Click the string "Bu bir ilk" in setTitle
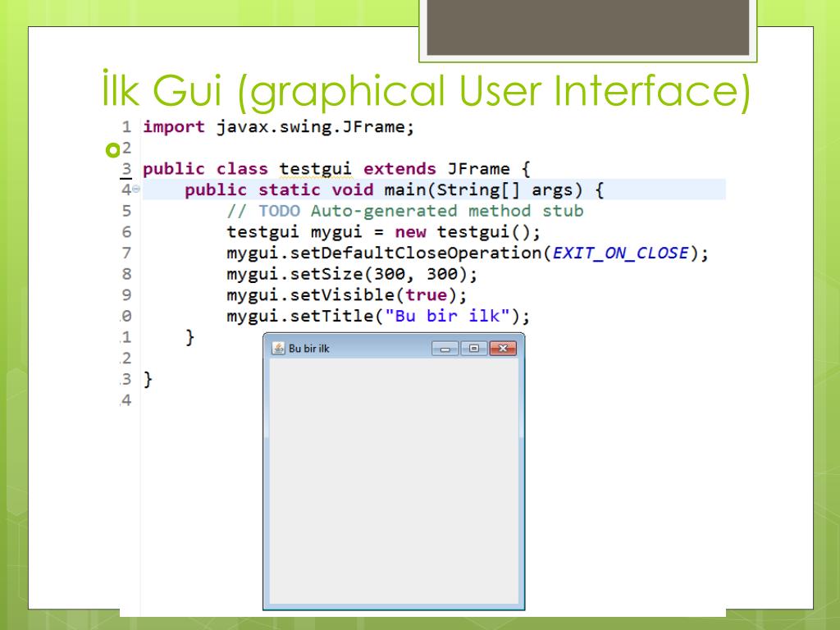 click(447, 316)
